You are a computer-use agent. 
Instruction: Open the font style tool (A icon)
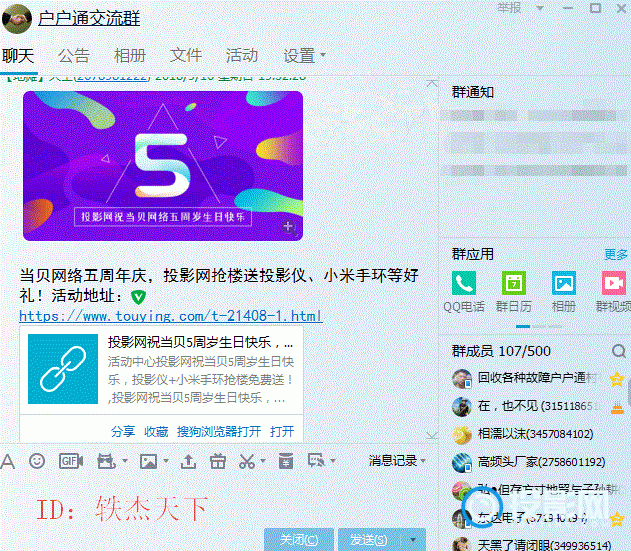(x=8, y=461)
